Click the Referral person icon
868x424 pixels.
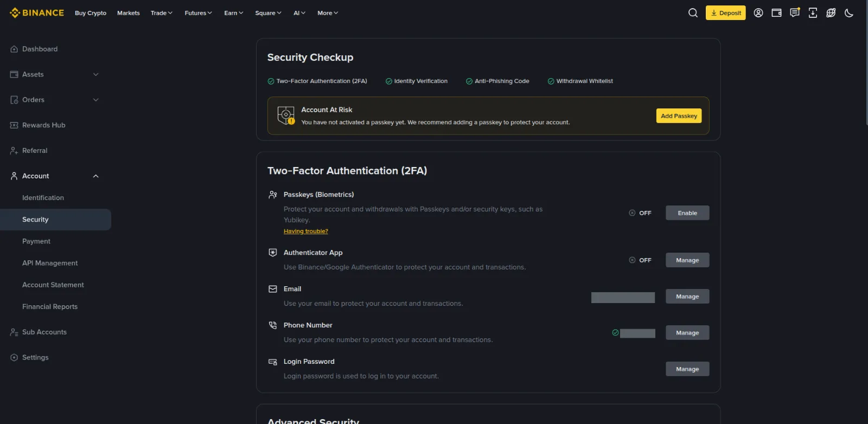click(x=14, y=151)
